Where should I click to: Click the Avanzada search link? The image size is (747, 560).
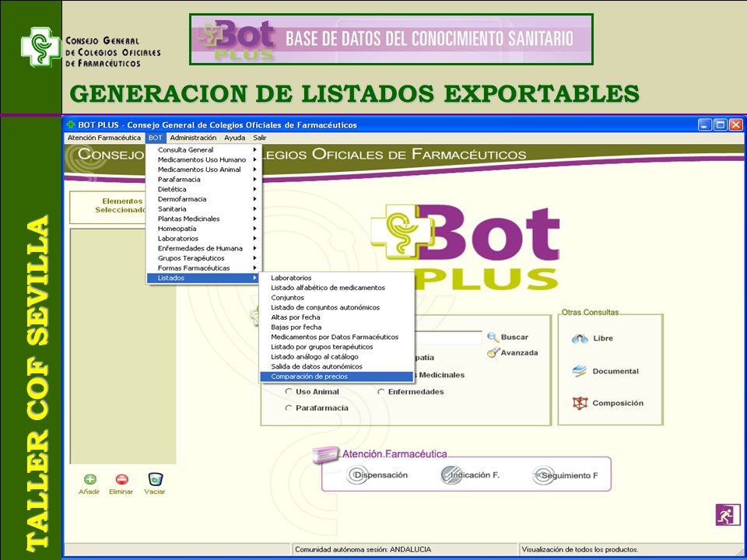(x=519, y=353)
